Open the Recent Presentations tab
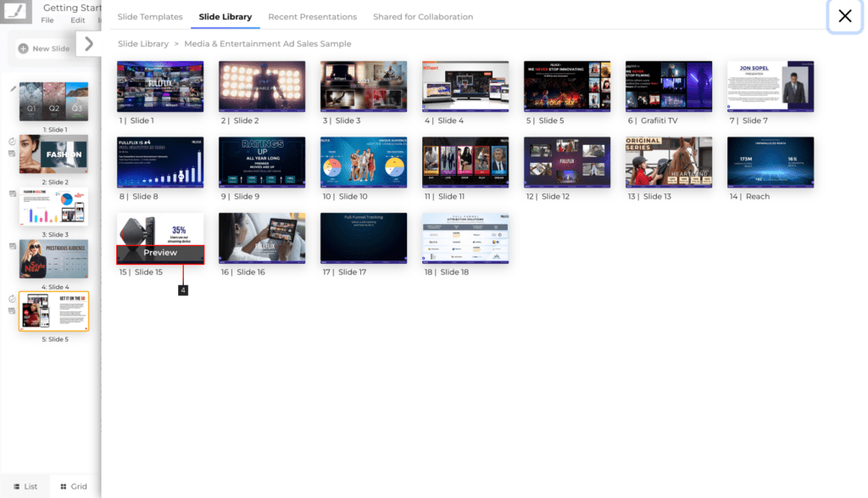Image resolution: width=868 pixels, height=498 pixels. point(312,17)
